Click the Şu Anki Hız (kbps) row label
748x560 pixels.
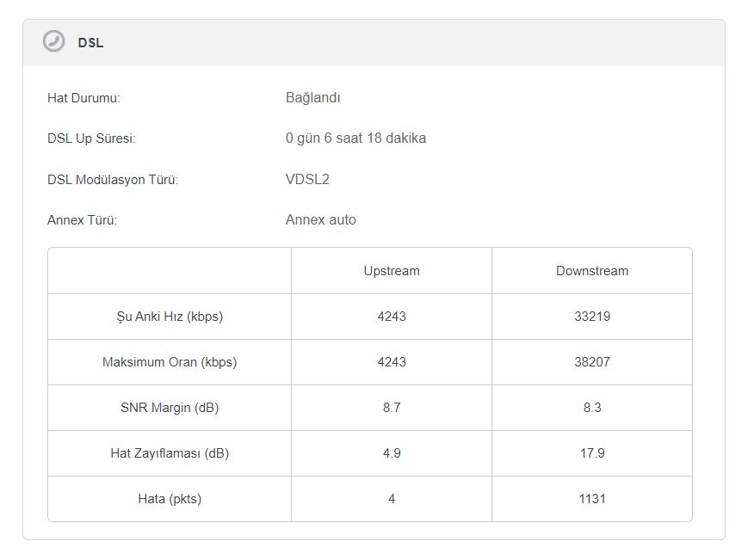click(x=170, y=317)
